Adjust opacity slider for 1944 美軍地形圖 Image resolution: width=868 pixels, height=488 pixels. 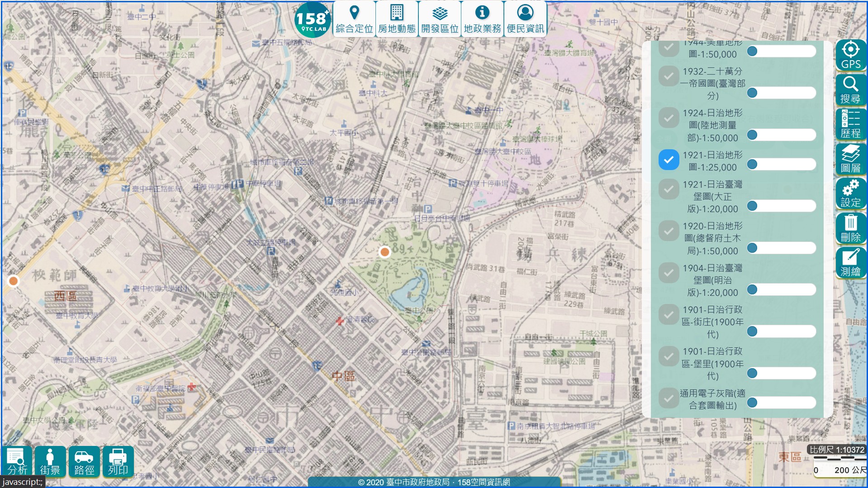click(781, 51)
